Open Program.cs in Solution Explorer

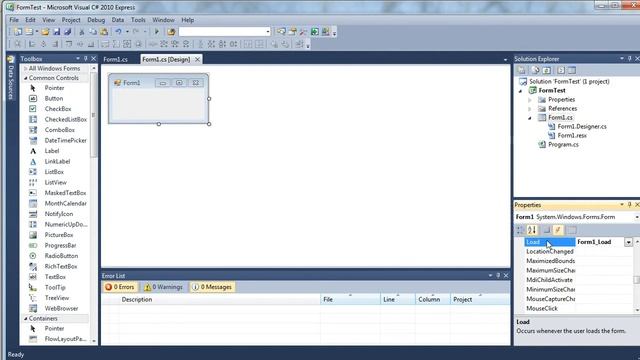563,144
